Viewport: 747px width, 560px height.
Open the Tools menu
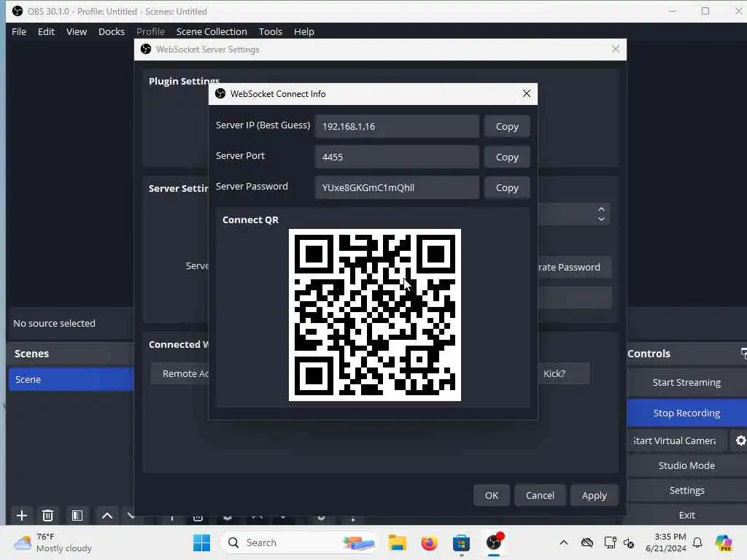click(270, 31)
